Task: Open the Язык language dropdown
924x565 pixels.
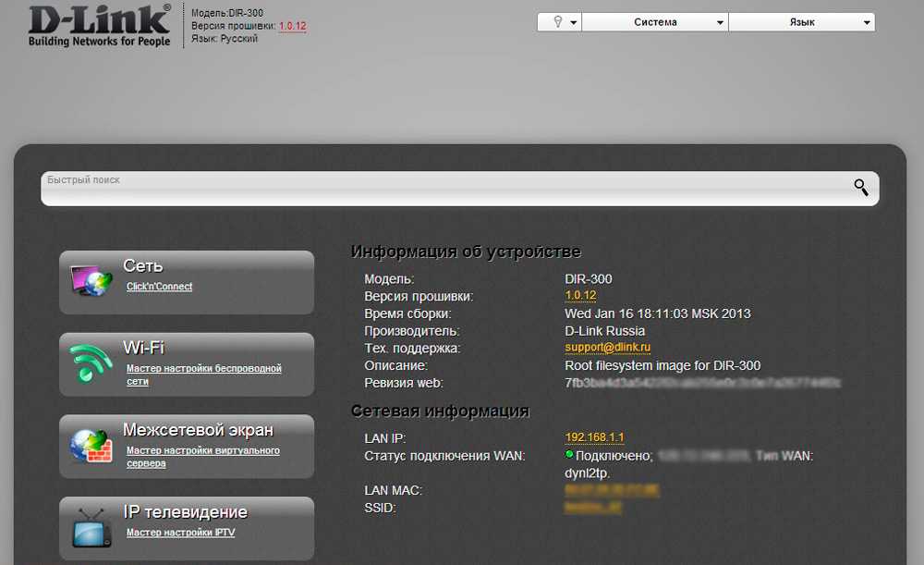Action: click(x=802, y=22)
